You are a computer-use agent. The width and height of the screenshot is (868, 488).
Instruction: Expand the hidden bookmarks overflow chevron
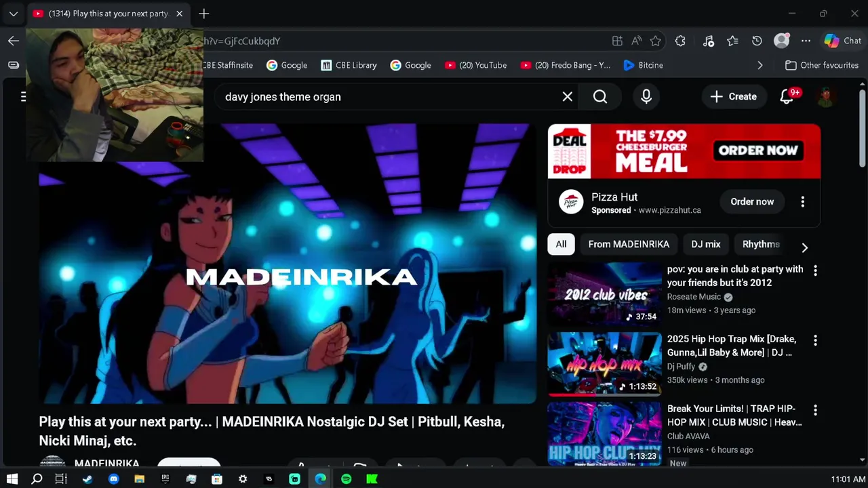pyautogui.click(x=759, y=65)
